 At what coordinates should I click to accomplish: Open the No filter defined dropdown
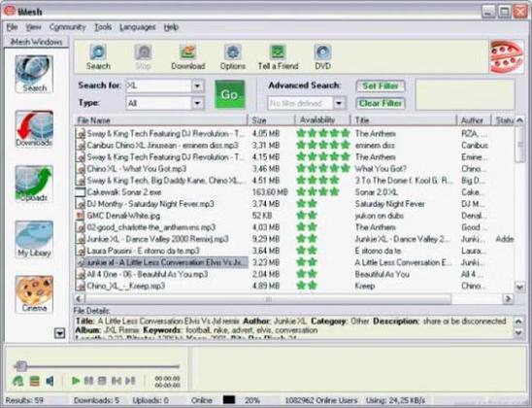[339, 103]
